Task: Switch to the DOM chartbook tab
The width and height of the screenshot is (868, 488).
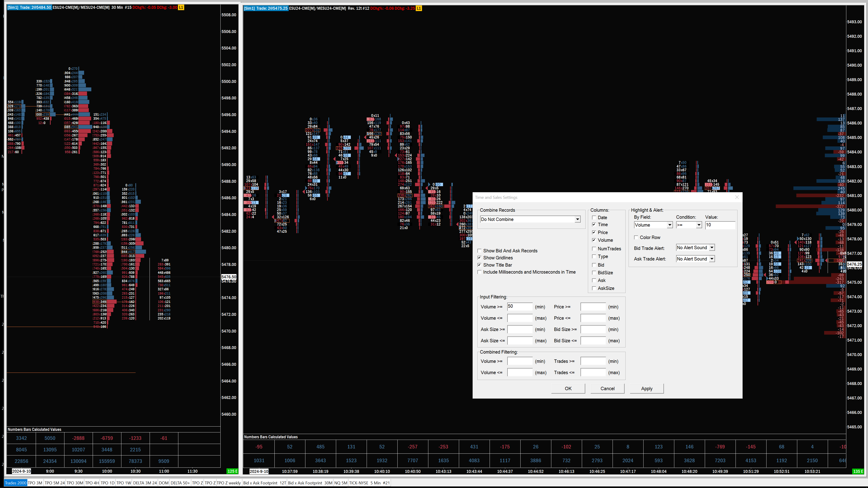Action: tap(163, 483)
